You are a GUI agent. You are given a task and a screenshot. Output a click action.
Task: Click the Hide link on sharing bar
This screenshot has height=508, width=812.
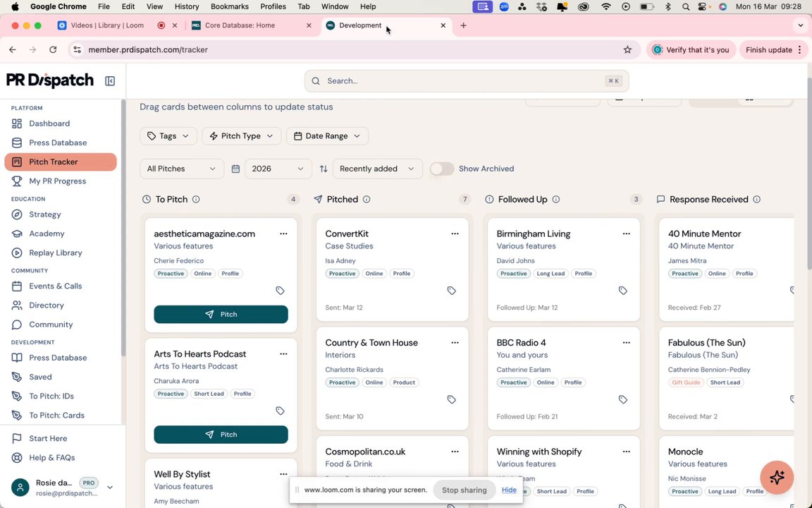509,490
